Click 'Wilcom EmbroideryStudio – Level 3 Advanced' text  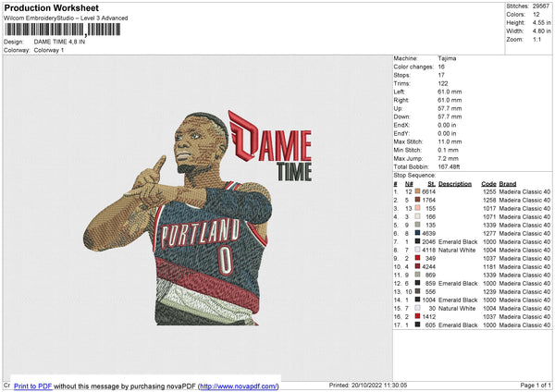click(66, 18)
